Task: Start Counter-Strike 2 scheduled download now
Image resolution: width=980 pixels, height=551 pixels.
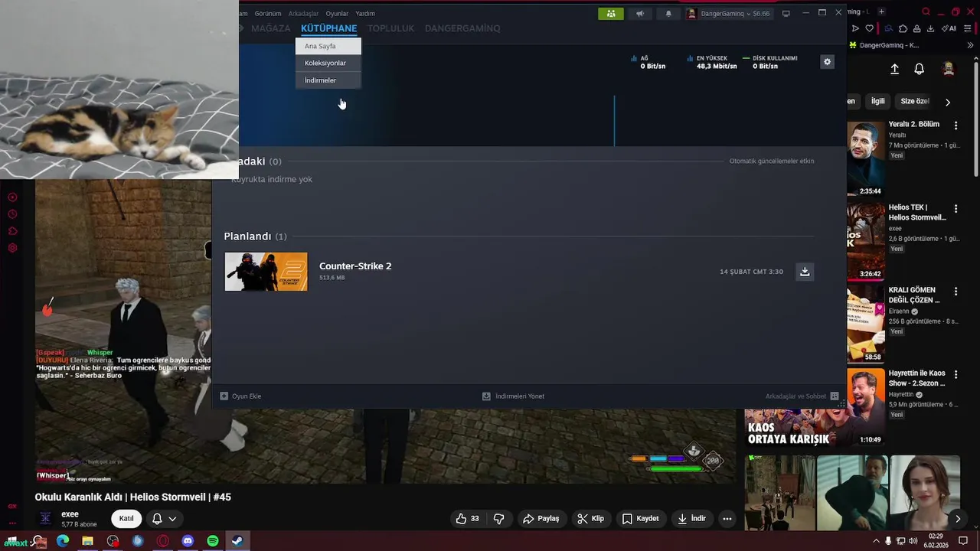Action: 805,272
